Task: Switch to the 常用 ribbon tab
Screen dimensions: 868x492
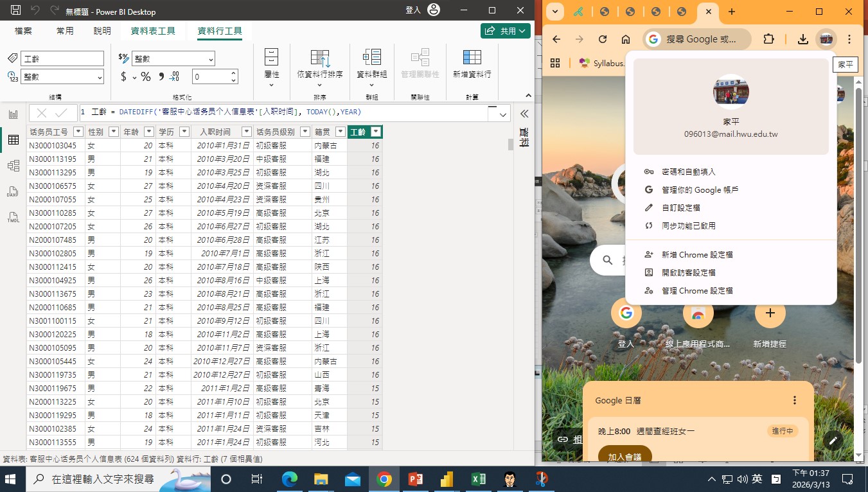Action: (x=65, y=30)
